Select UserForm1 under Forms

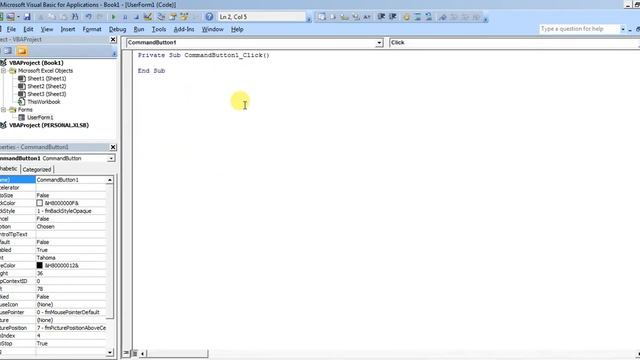[40, 118]
